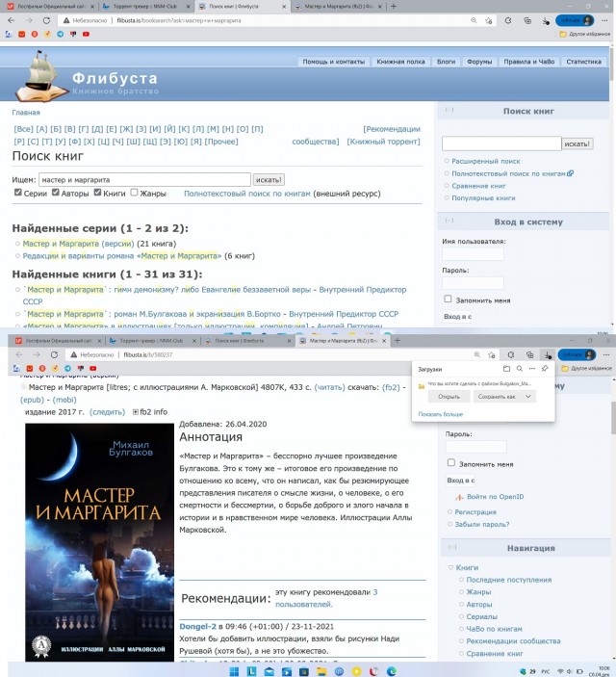616x677 pixels.
Task: Click the Имя пользователя field in upper window
Action: pyautogui.click(x=473, y=255)
